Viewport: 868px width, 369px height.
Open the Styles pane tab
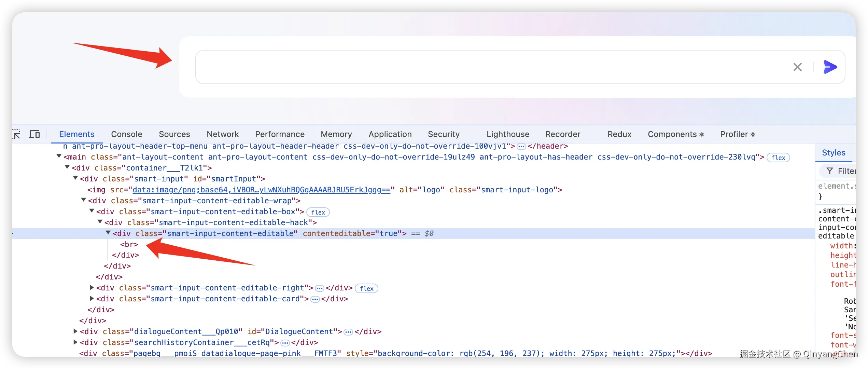(x=833, y=153)
